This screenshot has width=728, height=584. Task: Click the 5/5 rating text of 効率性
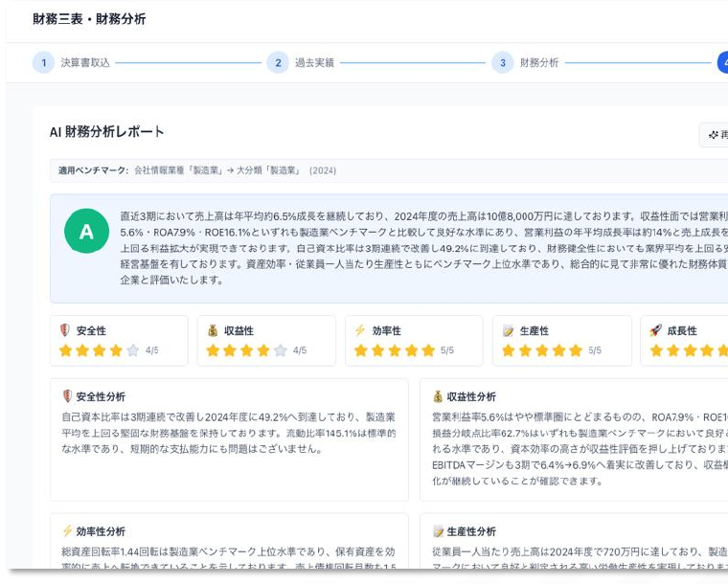pyautogui.click(x=447, y=350)
